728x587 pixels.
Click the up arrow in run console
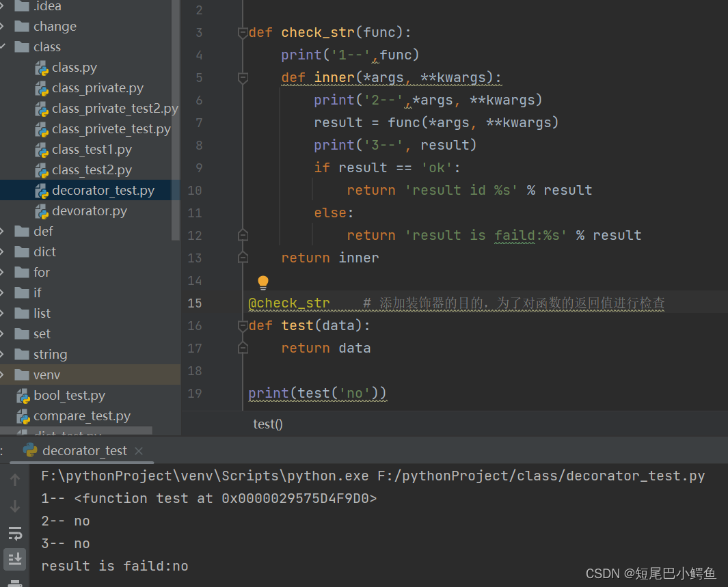click(x=15, y=480)
